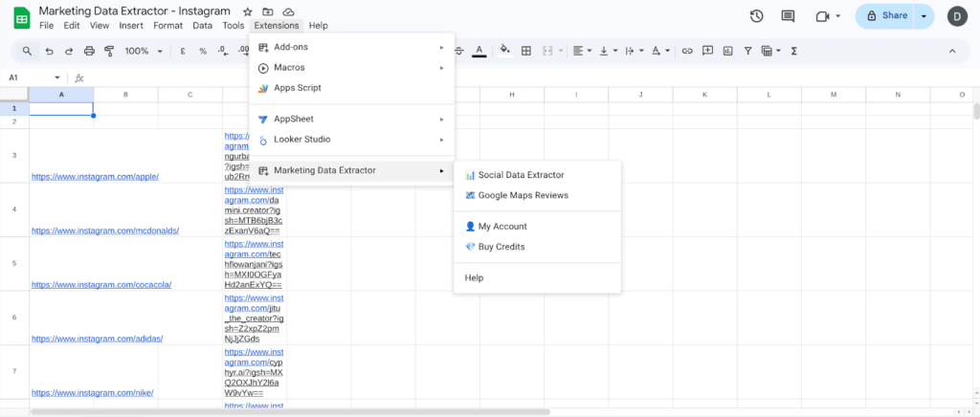Click the insert chart icon
This screenshot has height=417, width=980.
[x=727, y=51]
